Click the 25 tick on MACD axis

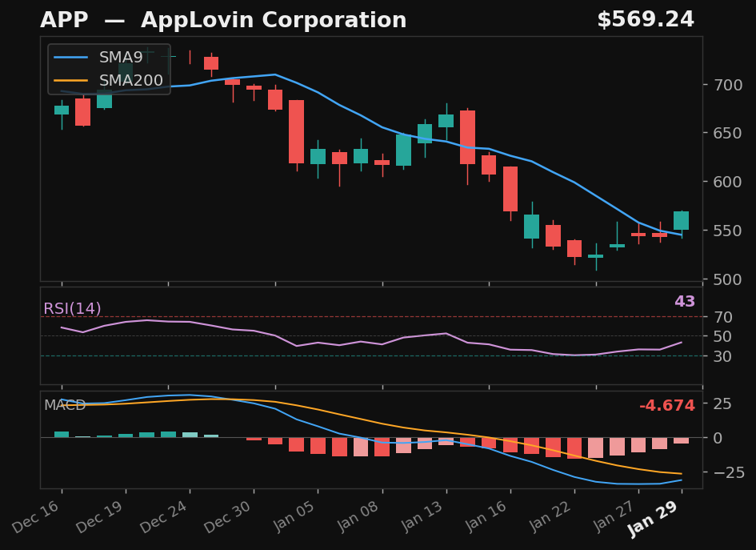click(723, 403)
